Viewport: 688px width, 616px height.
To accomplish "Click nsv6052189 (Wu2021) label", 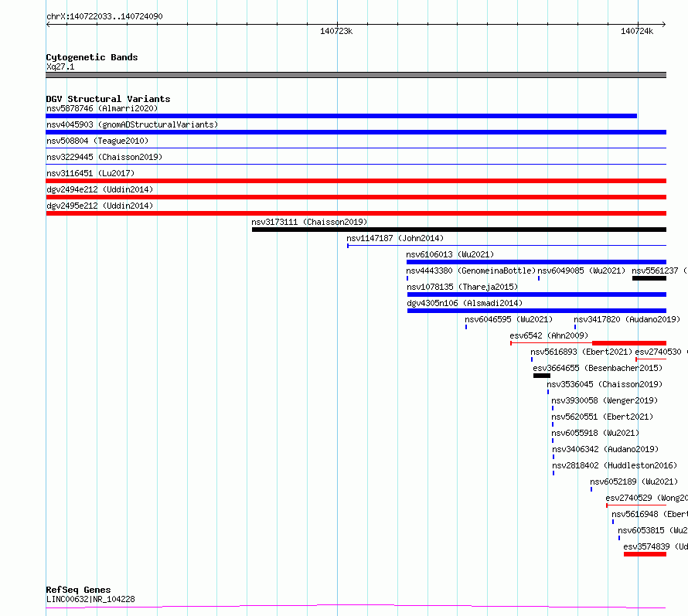I will tap(634, 482).
